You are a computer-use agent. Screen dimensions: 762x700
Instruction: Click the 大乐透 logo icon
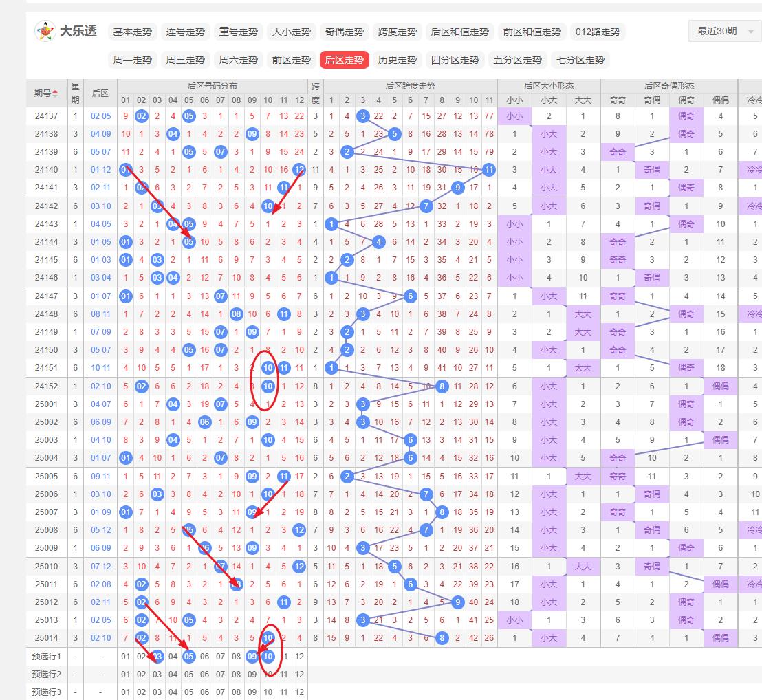click(45, 31)
